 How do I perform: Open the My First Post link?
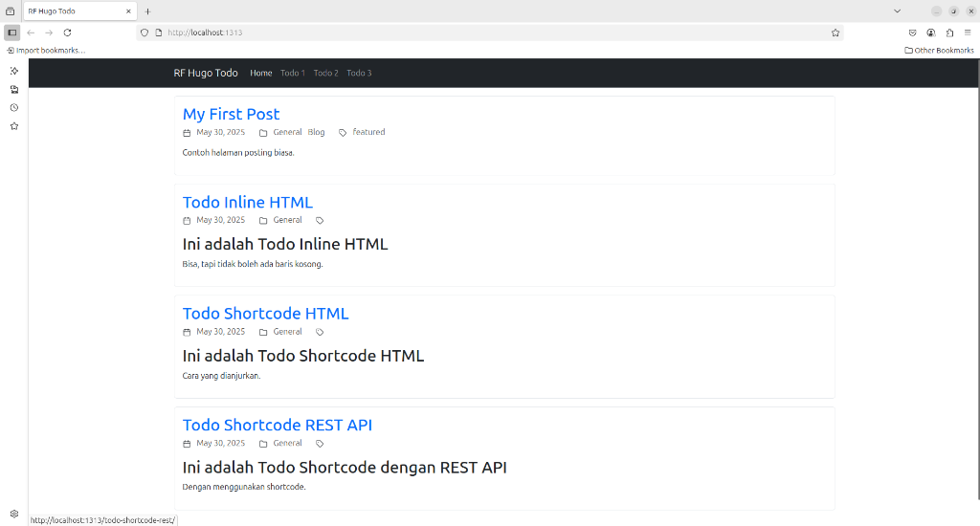point(232,115)
